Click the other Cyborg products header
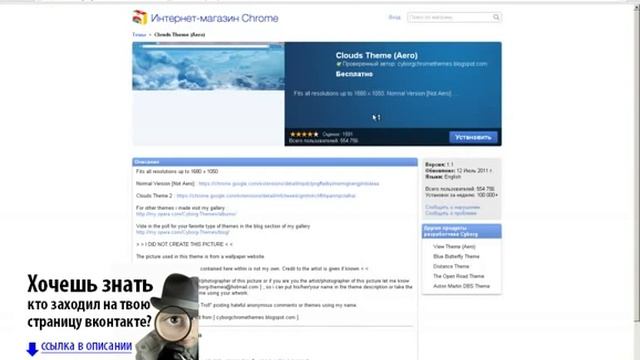Screen dimensions: 640x360 pos(462,231)
